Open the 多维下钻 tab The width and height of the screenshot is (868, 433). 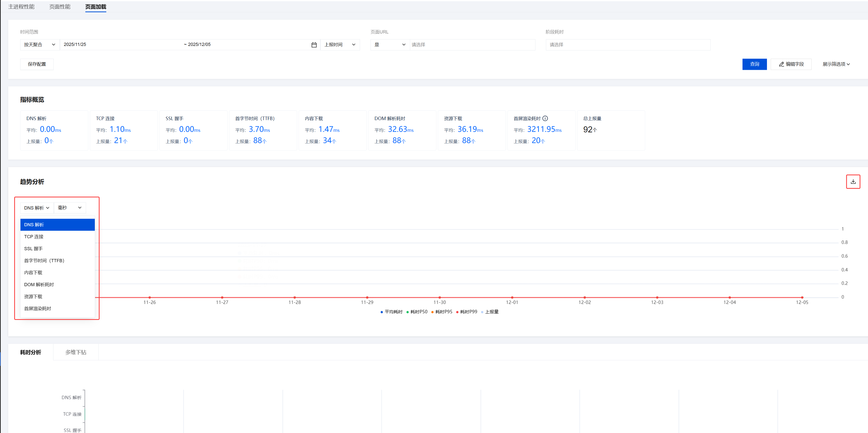point(76,352)
